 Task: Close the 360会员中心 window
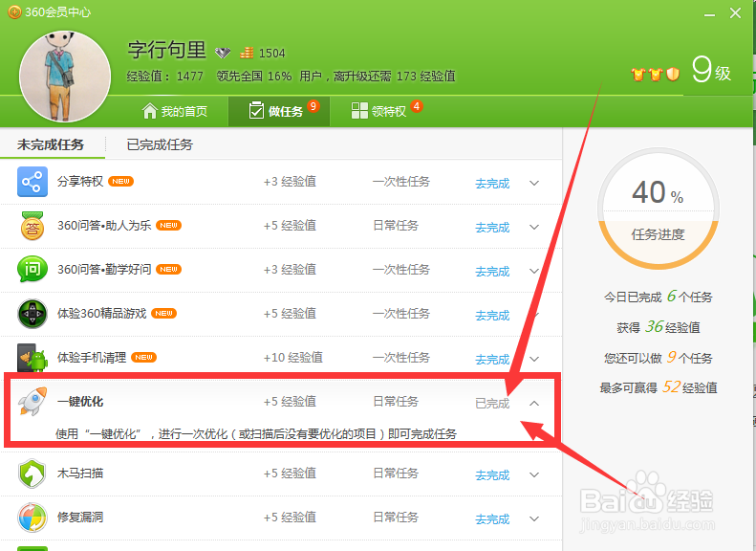pos(735,13)
